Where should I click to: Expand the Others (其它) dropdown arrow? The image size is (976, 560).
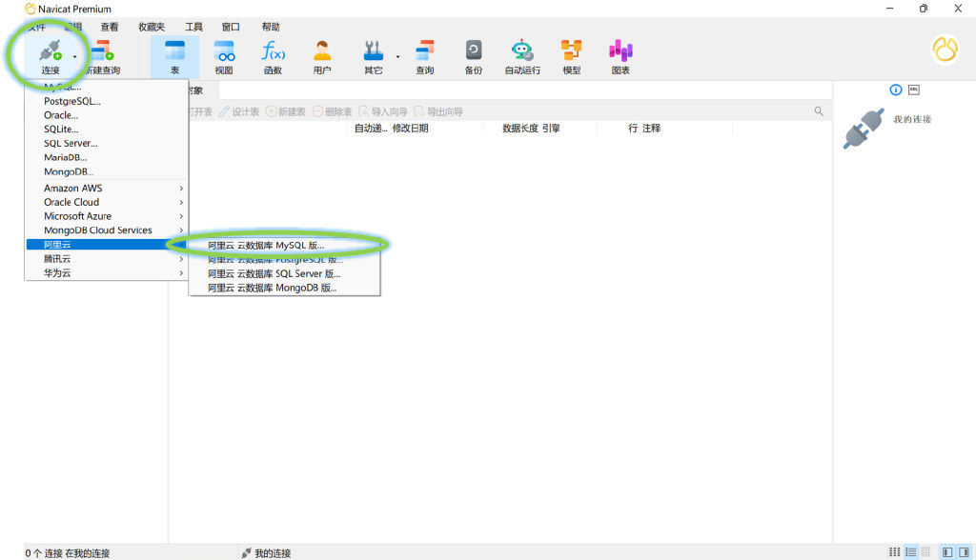point(397,56)
